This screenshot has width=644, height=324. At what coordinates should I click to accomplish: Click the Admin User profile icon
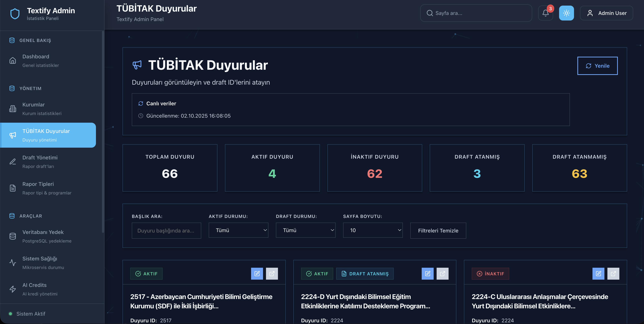point(590,13)
